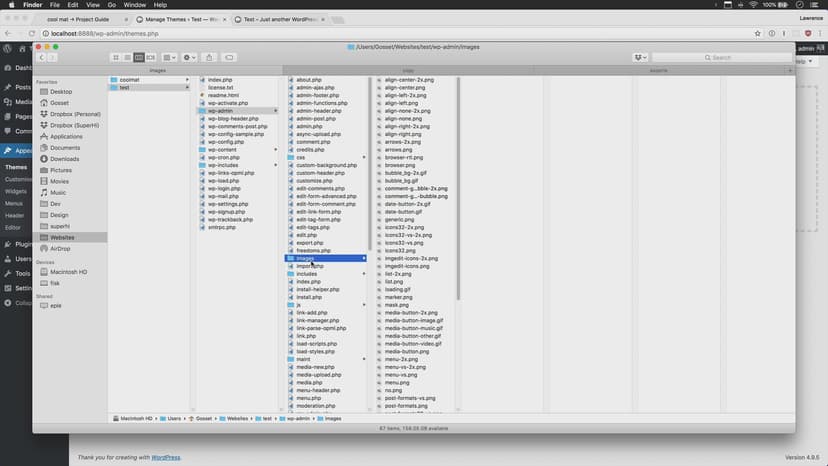Go back using Finder's back arrow
The width and height of the screenshot is (828, 466).
pos(43,57)
